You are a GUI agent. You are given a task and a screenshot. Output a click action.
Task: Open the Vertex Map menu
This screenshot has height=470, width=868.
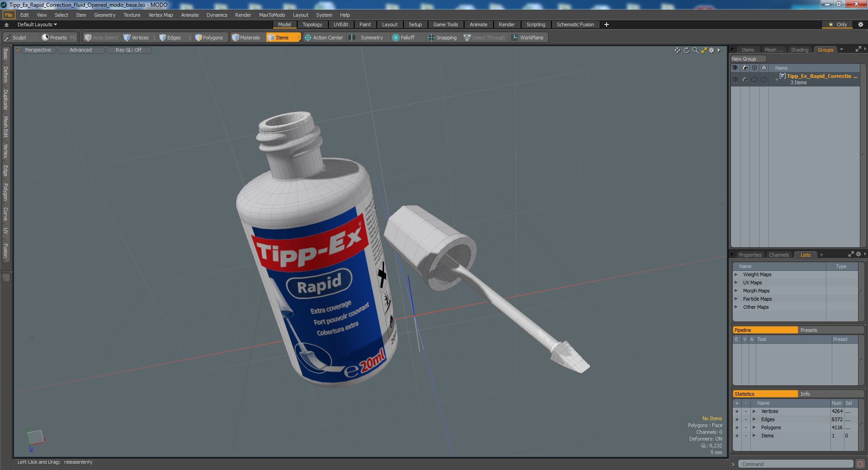click(161, 15)
